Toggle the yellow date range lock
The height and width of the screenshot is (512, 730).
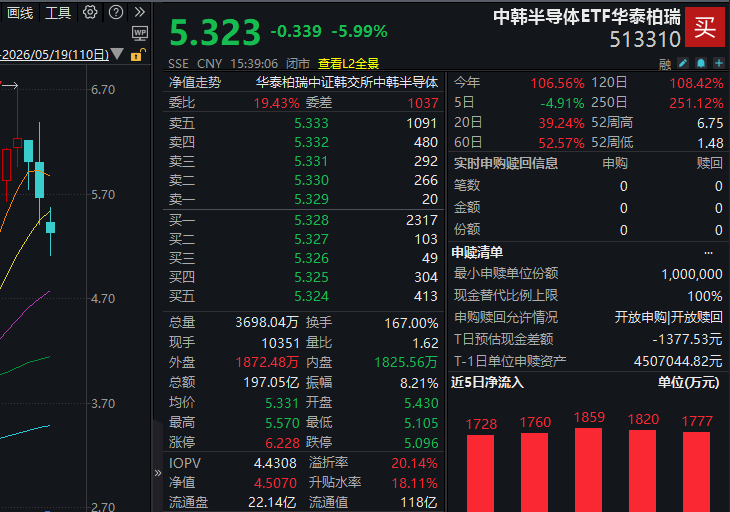138,55
